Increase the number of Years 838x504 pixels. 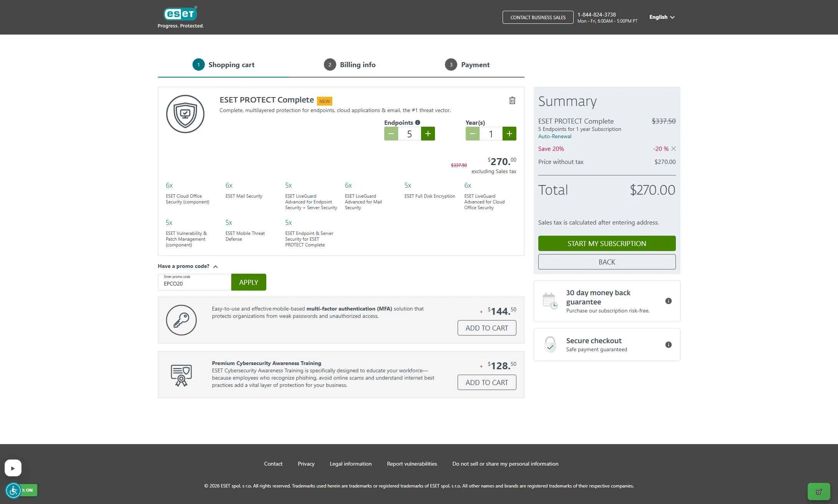(x=509, y=134)
